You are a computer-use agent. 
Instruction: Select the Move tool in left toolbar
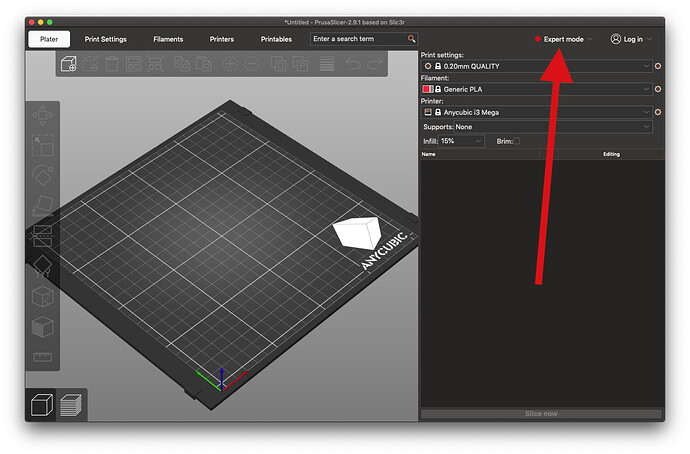click(x=43, y=116)
